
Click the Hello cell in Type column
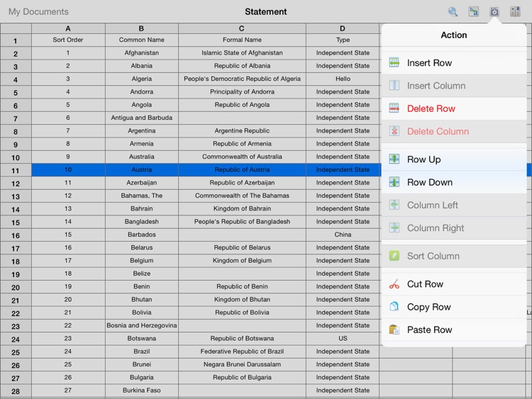[343, 79]
